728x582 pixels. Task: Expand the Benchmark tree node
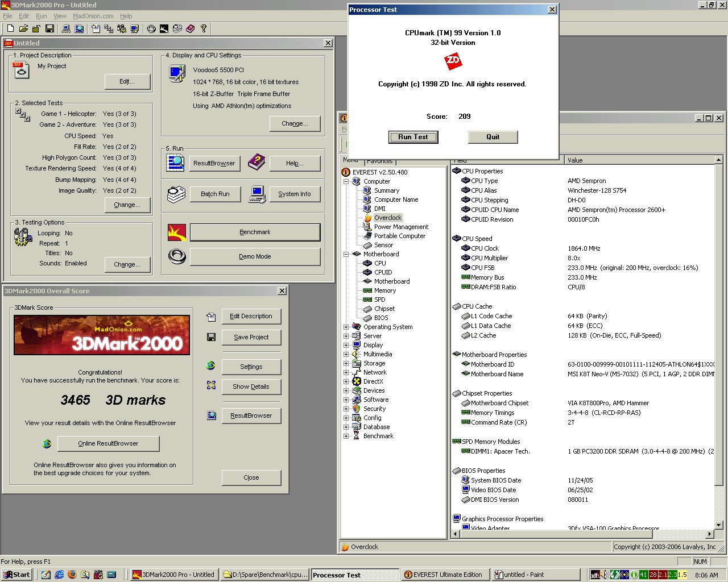pos(346,436)
